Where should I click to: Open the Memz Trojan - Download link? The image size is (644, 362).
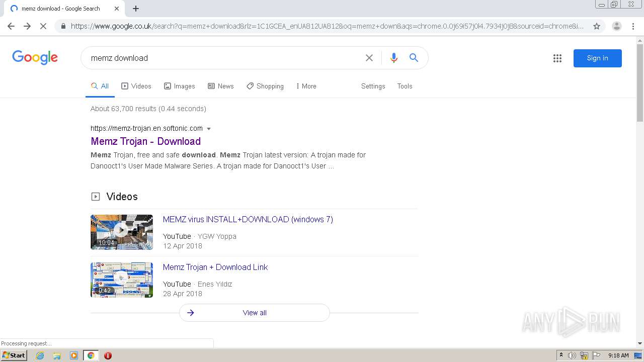coord(146,141)
